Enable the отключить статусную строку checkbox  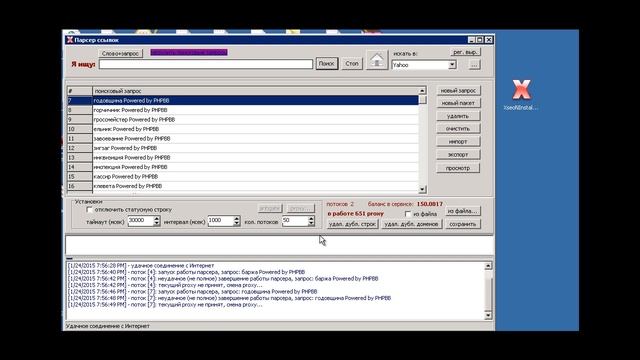[x=89, y=209]
